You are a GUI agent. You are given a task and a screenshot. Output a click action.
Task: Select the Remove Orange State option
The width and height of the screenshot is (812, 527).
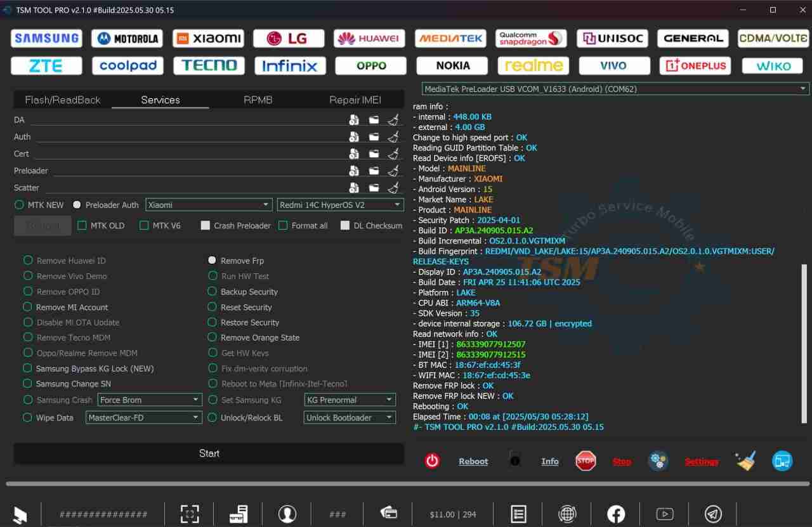tap(254, 337)
